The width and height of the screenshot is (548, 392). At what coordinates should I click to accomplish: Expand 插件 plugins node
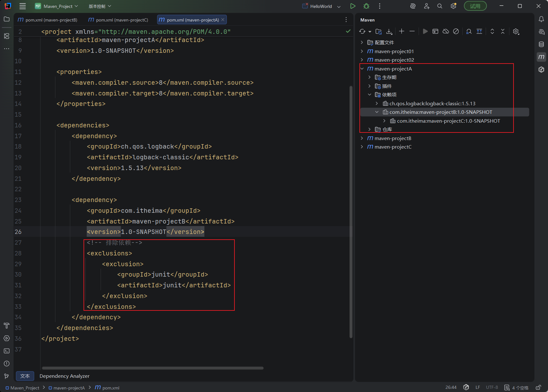coord(370,86)
